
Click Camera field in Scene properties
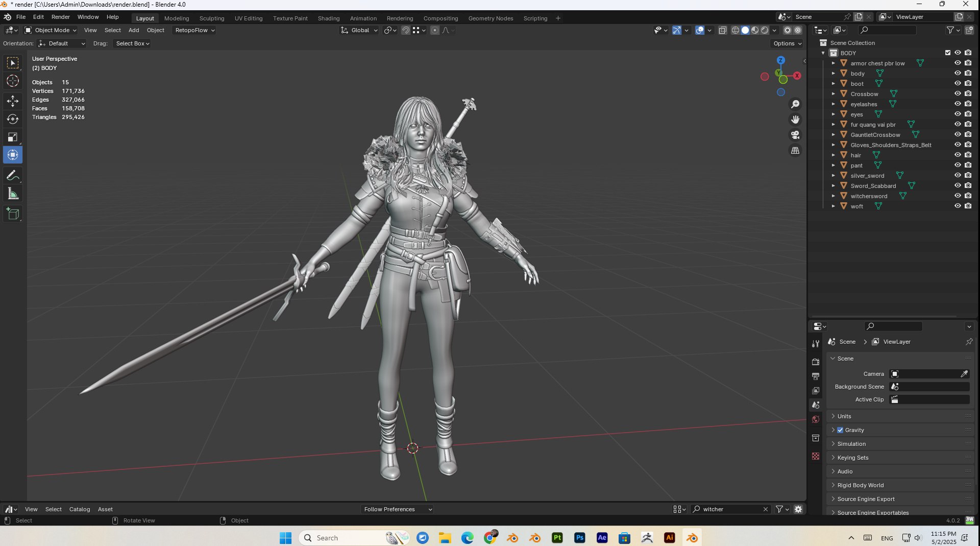(929, 374)
